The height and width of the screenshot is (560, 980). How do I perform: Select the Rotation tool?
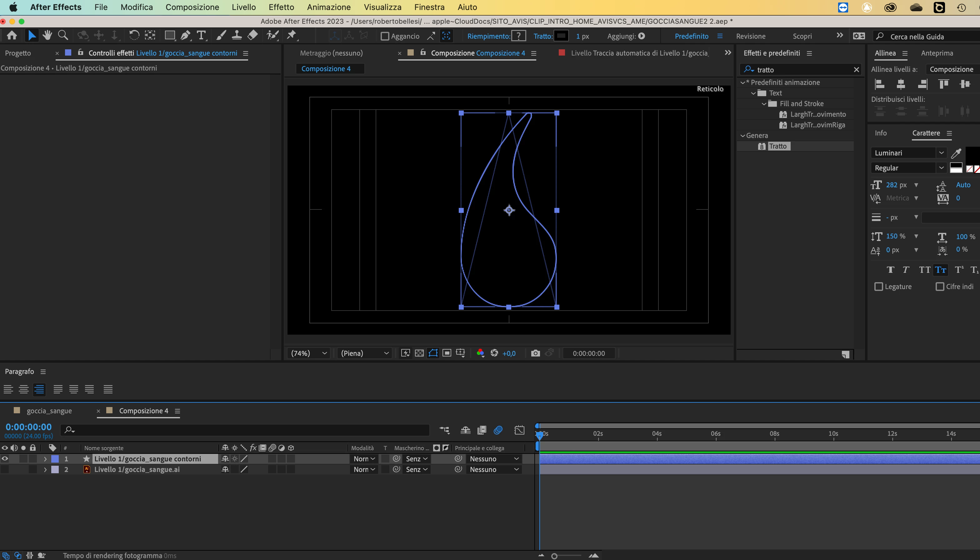(x=133, y=35)
